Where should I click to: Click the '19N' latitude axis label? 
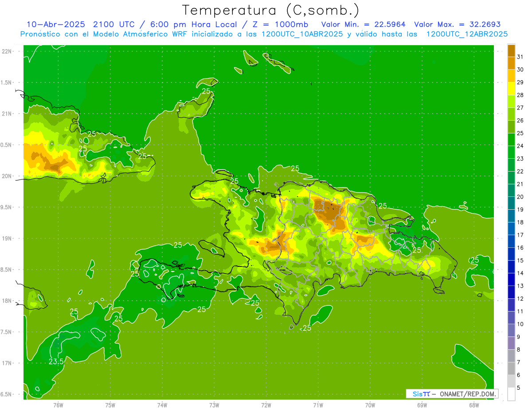(x=7, y=238)
